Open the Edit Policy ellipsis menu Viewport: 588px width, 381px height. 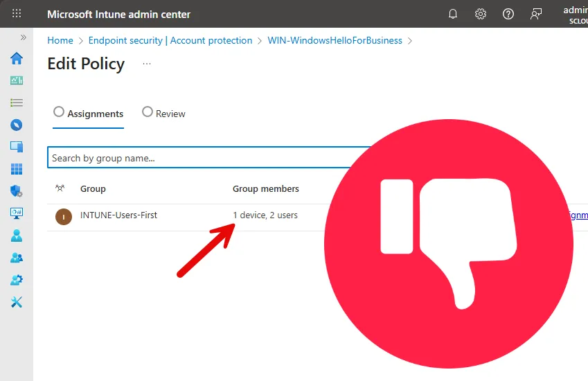click(x=147, y=64)
